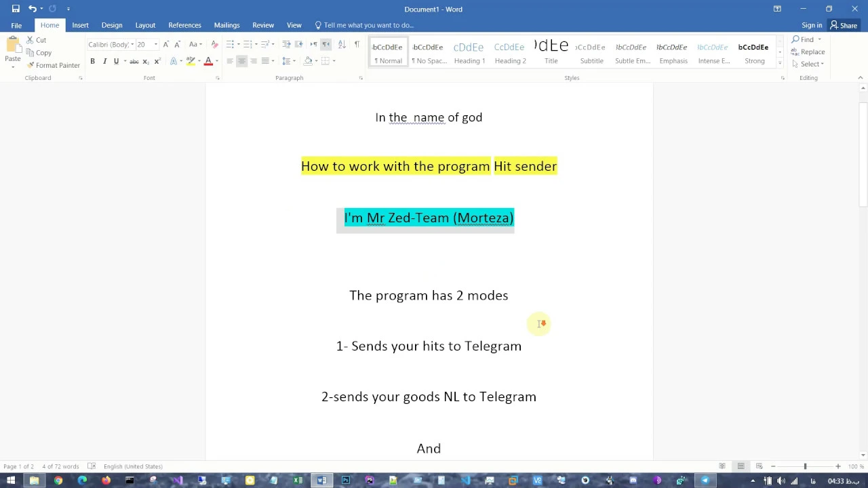Image resolution: width=868 pixels, height=488 pixels.
Task: Open the Font dialog launcher
Action: click(217, 78)
